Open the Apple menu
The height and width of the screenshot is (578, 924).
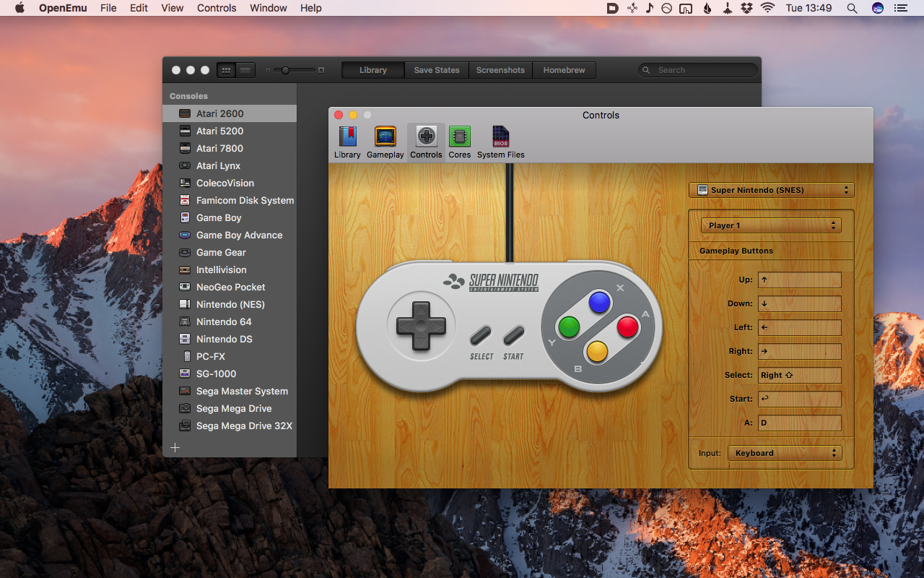point(19,8)
